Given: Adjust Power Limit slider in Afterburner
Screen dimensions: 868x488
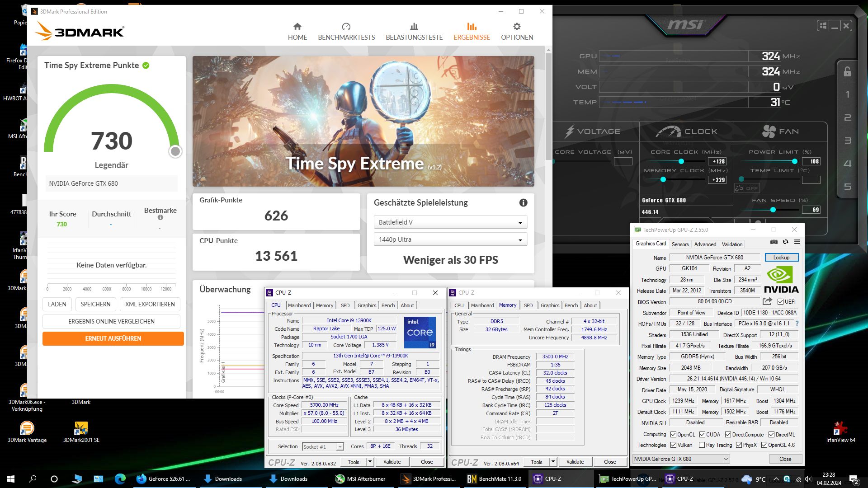Looking at the screenshot, I should (x=794, y=161).
